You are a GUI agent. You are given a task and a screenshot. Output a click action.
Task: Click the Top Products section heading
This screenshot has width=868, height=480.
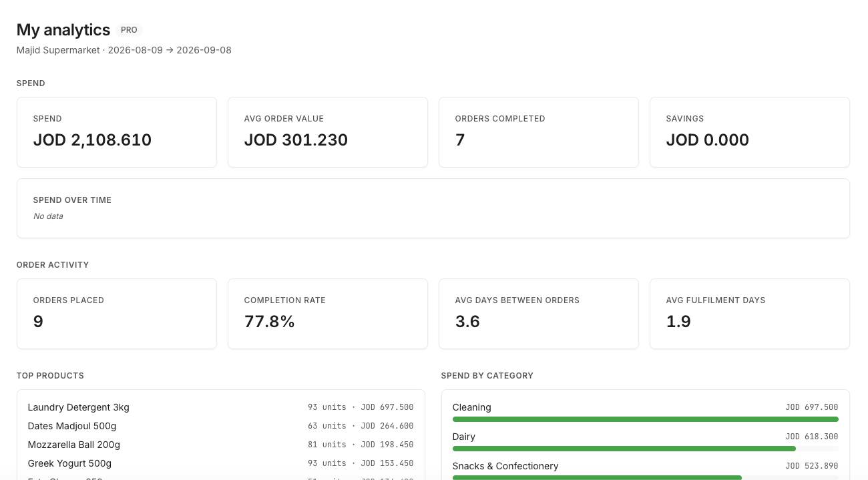coord(50,376)
